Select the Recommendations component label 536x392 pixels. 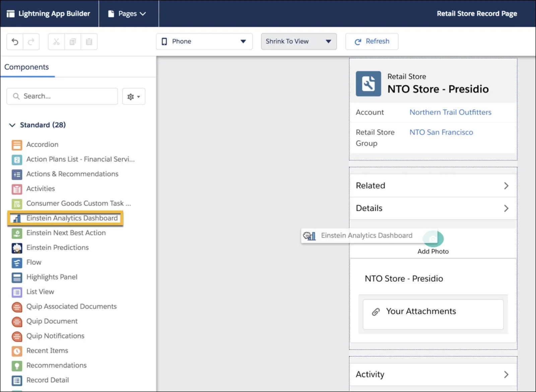point(56,366)
